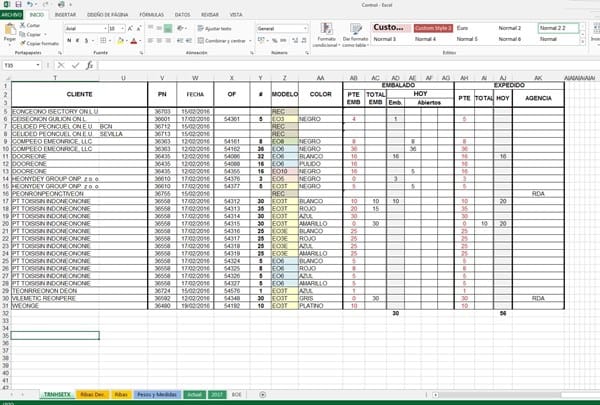This screenshot has width=600, height=405.
Task: Apply the Euro cell style
Action: [x=462, y=28]
